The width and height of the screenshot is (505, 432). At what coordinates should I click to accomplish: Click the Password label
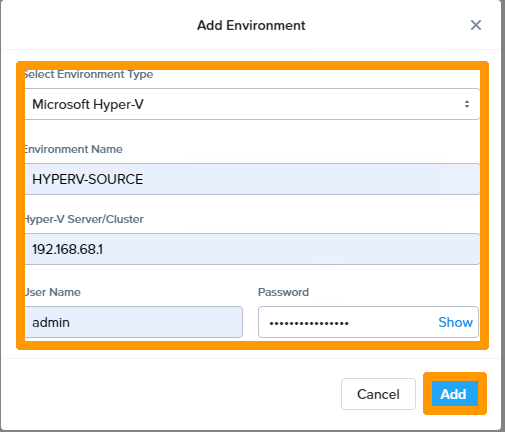click(x=283, y=292)
